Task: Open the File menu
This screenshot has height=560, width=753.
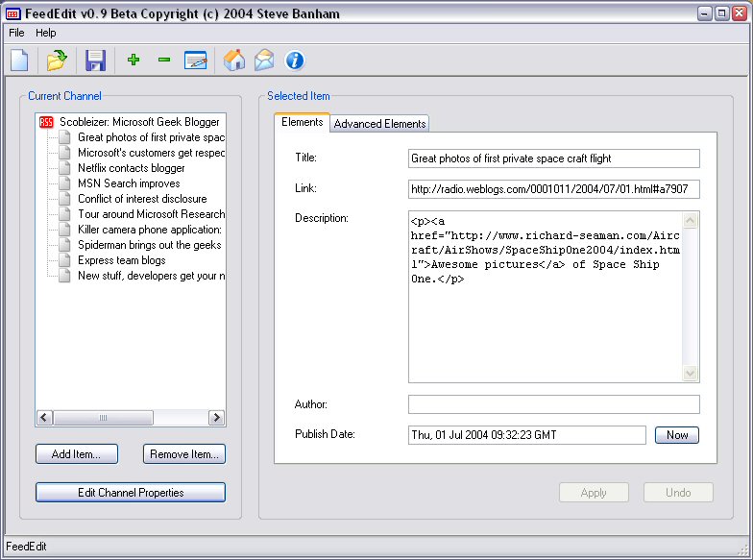Action: 16,33
